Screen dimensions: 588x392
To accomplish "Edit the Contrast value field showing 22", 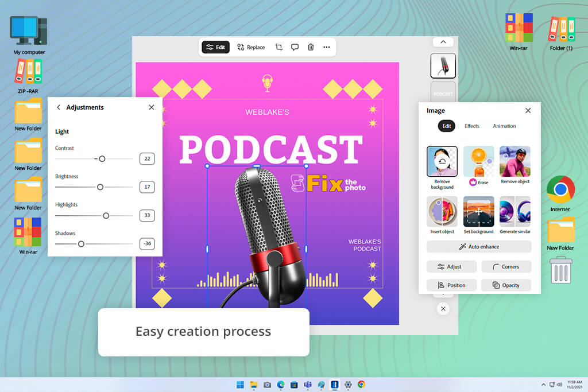I will (147, 158).
